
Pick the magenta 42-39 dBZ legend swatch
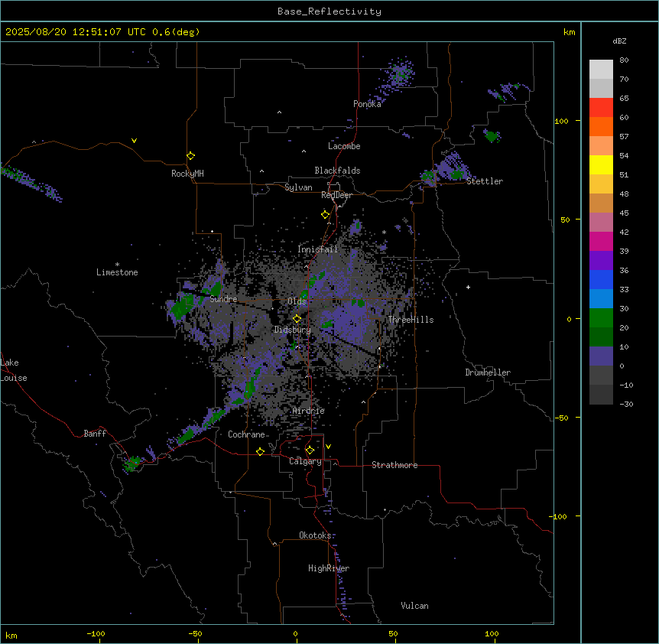[601, 241]
